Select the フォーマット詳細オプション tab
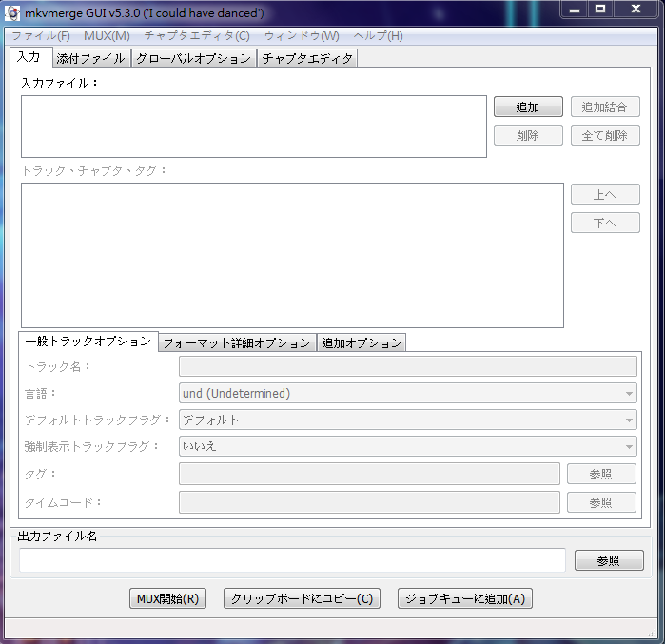This screenshot has width=665, height=644. coord(237,342)
